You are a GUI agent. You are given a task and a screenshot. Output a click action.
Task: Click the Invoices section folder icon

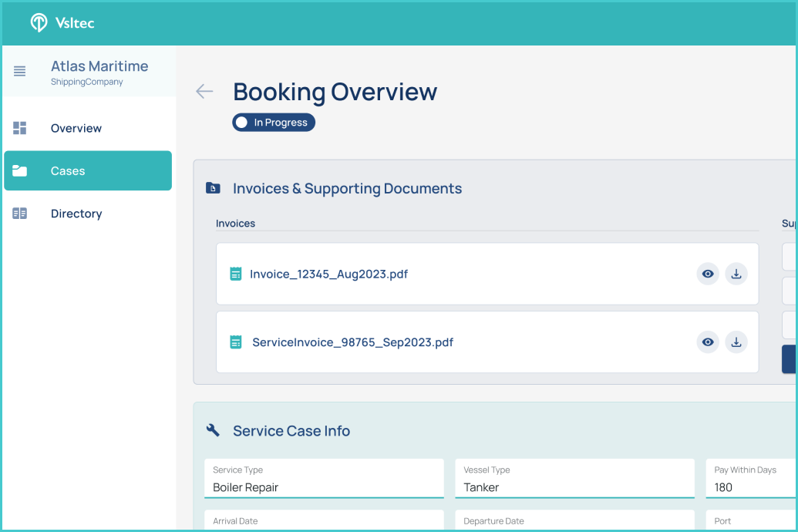coord(213,188)
